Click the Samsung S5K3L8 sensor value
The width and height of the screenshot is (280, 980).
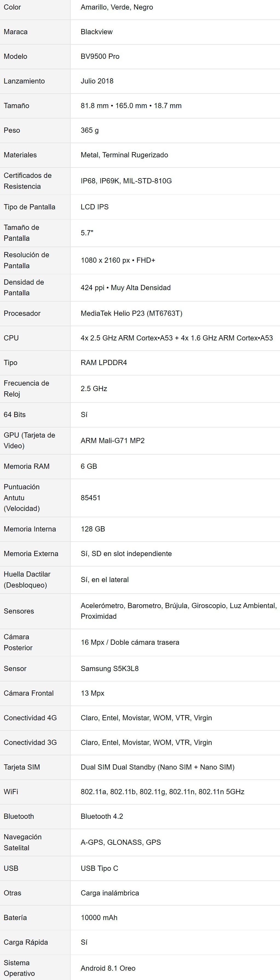pyautogui.click(x=109, y=668)
